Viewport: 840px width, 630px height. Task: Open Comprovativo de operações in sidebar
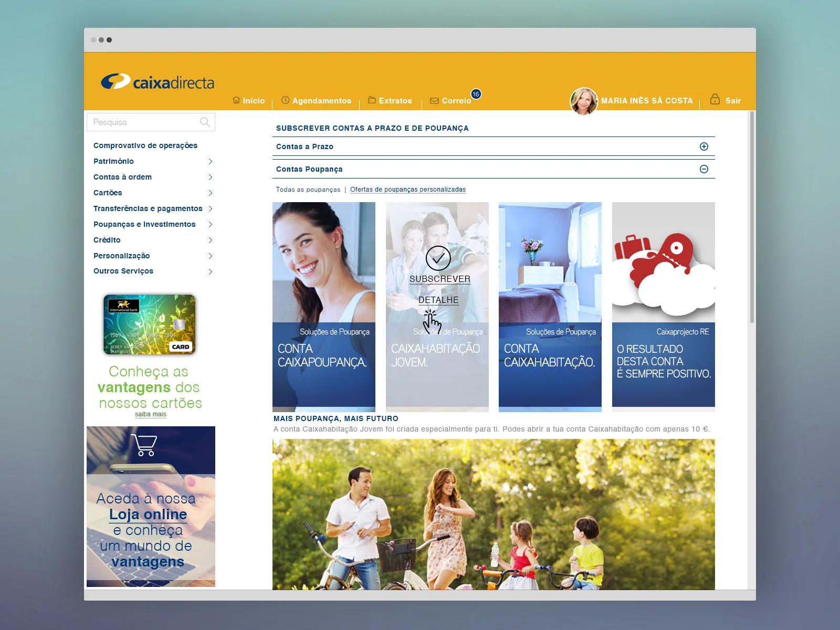pos(145,145)
